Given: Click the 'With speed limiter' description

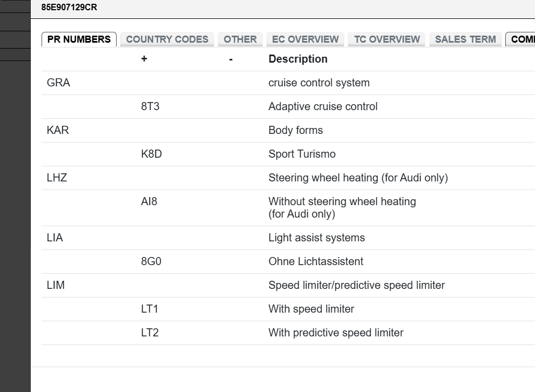Looking at the screenshot, I should (311, 309).
